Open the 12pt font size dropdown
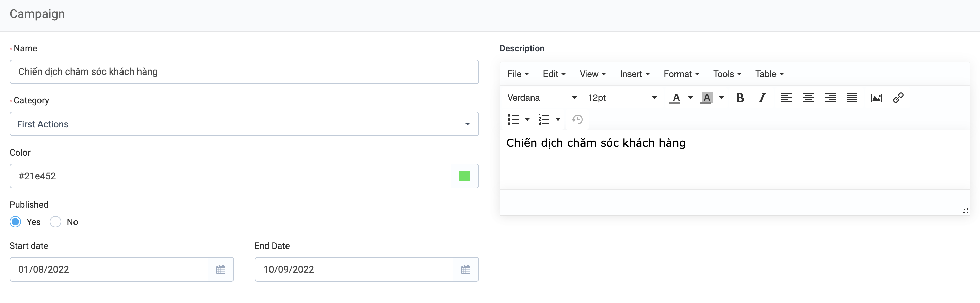 pyautogui.click(x=622, y=98)
